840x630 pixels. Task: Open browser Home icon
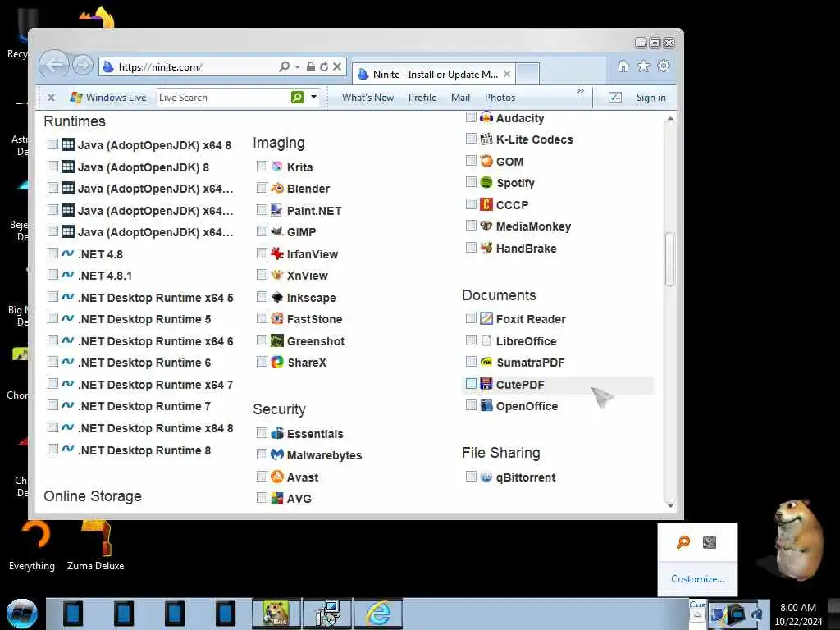(x=623, y=66)
